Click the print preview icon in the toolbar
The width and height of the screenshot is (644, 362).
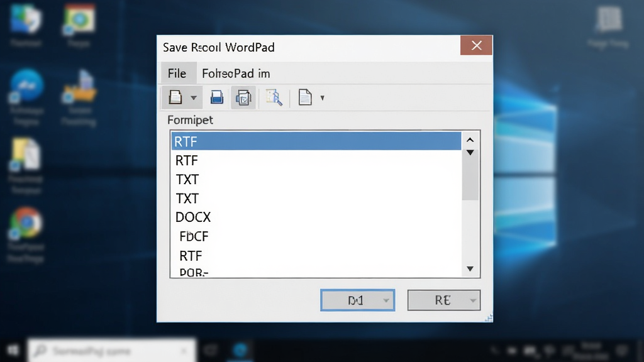243,97
